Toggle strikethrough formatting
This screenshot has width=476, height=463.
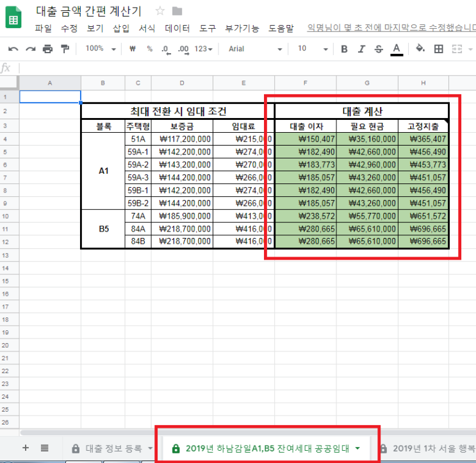point(379,49)
